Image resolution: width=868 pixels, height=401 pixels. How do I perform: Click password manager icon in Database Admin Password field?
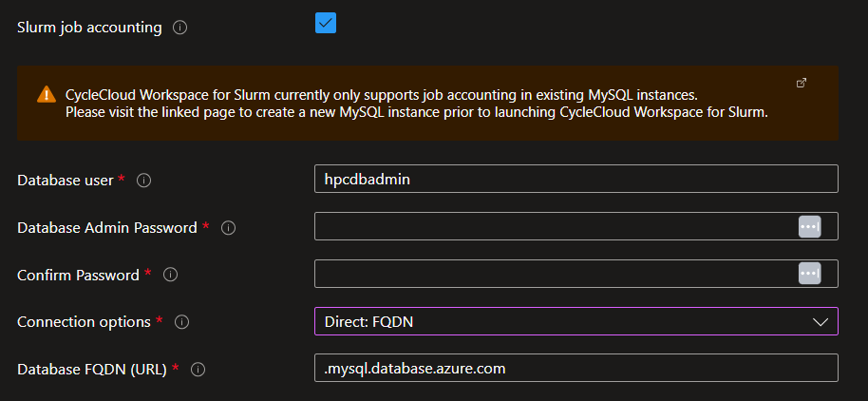809,226
